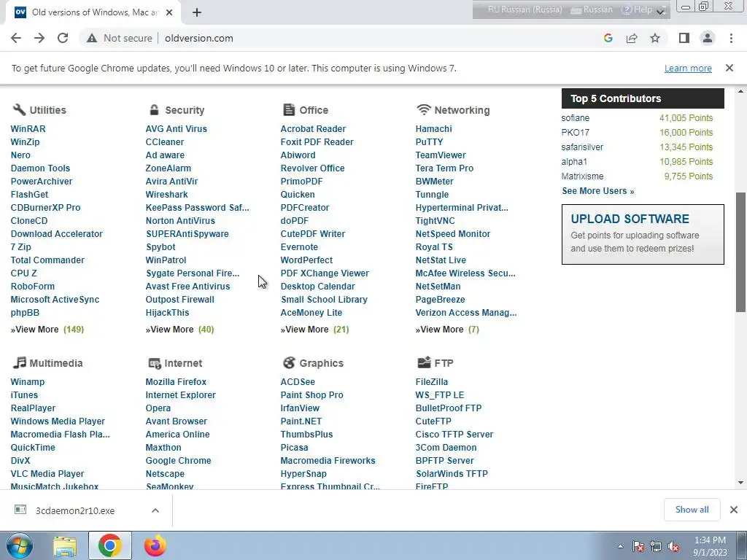Viewport: 747px width, 560px height.
Task: Click the FTP folder icon
Action: pyautogui.click(x=424, y=362)
